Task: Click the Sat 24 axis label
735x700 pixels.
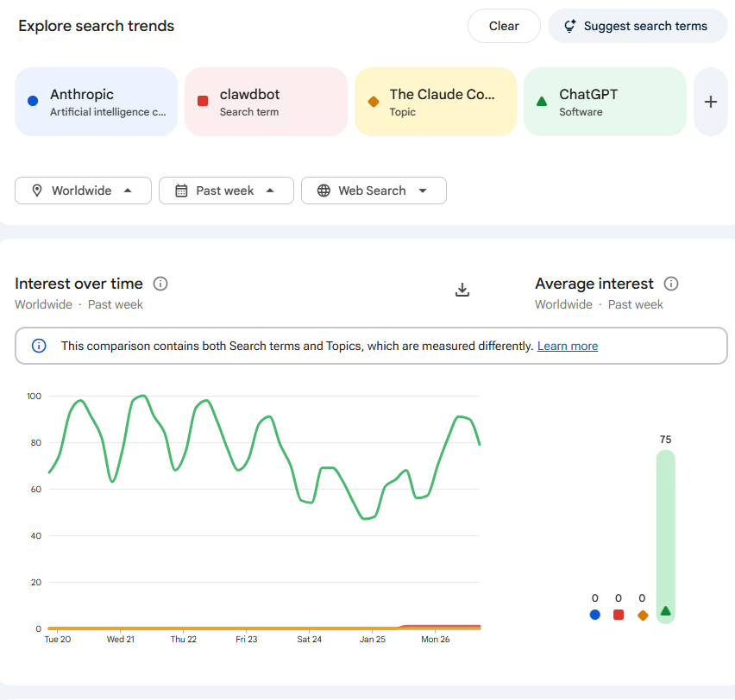Action: click(310, 639)
